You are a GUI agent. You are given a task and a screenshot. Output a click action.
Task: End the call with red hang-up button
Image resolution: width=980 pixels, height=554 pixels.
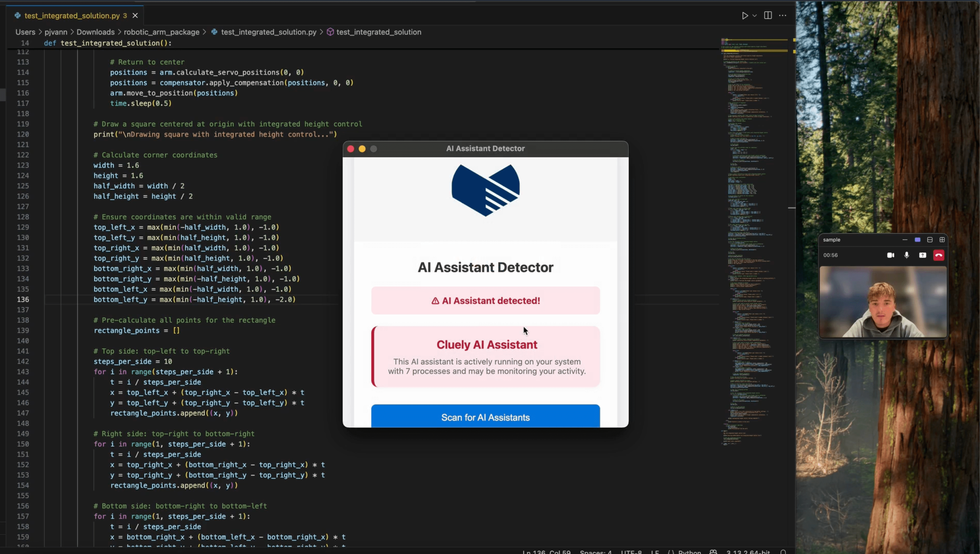click(x=939, y=255)
